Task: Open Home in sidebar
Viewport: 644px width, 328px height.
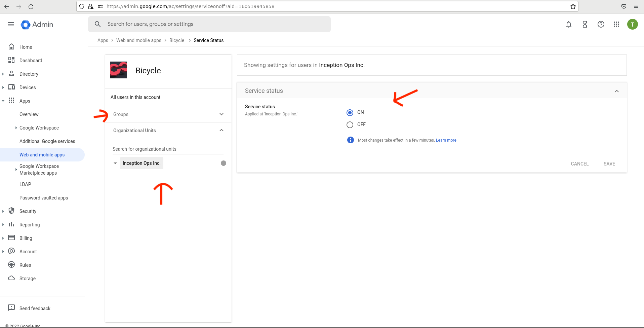Action: [x=26, y=47]
